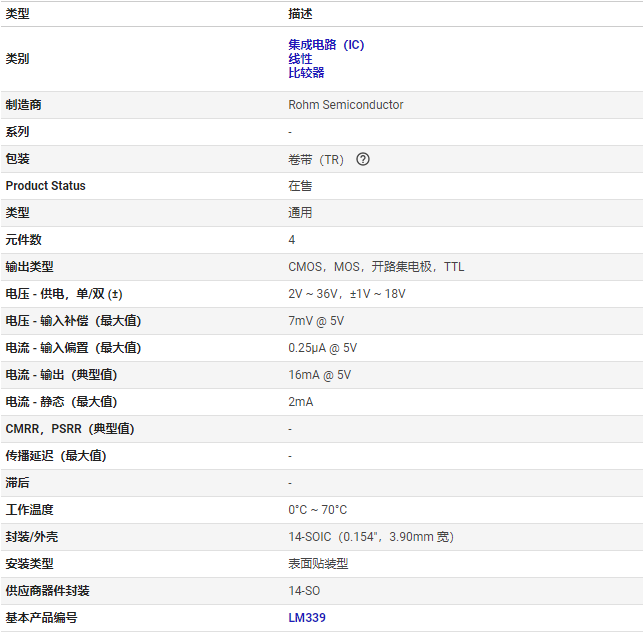The width and height of the screenshot is (643, 635).
Task: Click the help icon beside 卷带（TR）
Action: click(x=363, y=159)
